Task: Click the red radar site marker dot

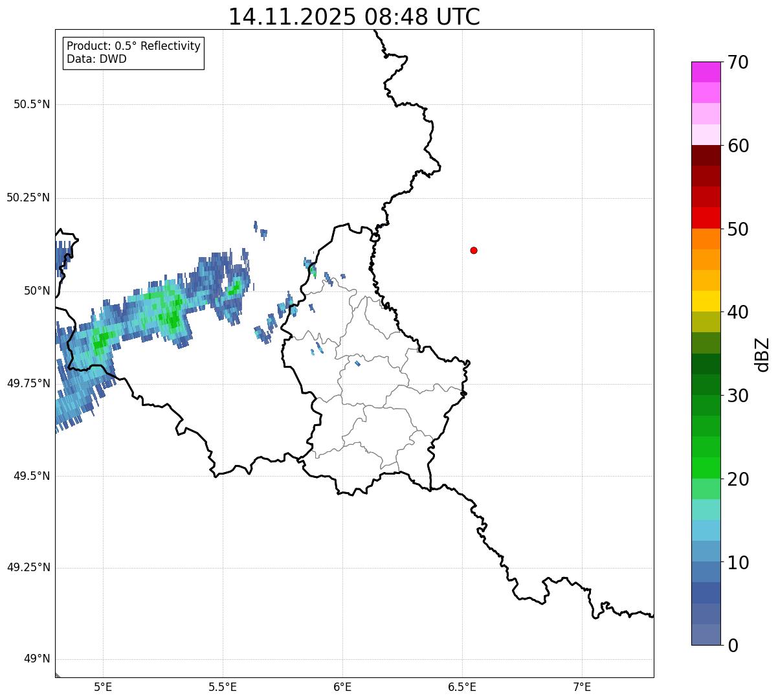Action: pos(474,250)
